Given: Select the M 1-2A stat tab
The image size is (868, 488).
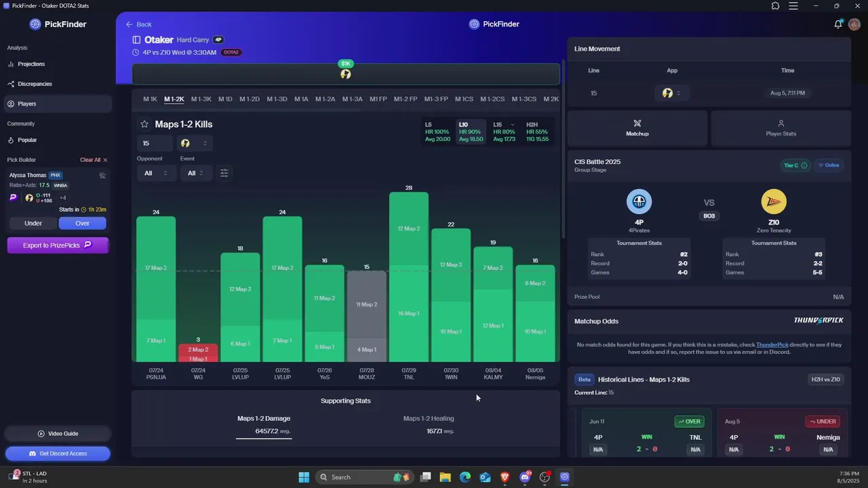Looking at the screenshot, I should [x=325, y=99].
